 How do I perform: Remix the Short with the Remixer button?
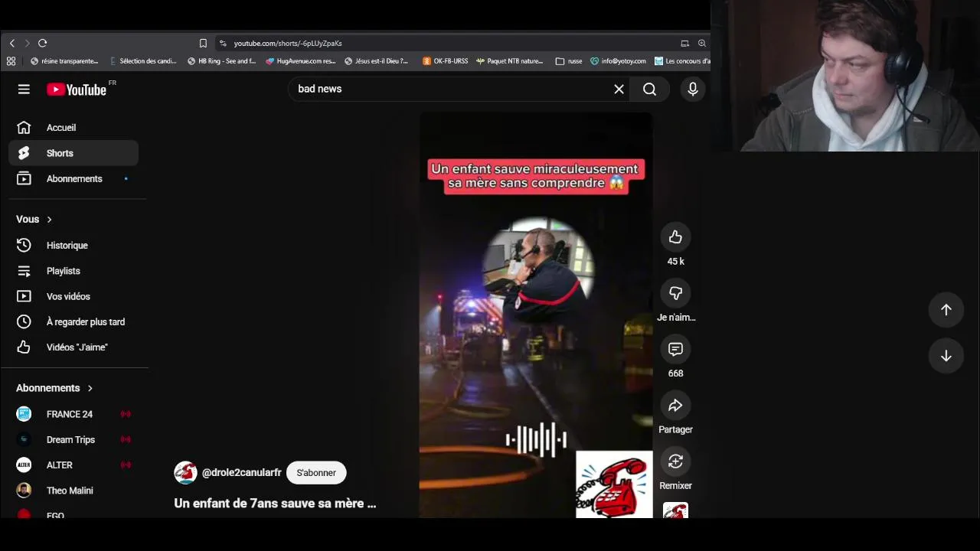click(x=675, y=461)
